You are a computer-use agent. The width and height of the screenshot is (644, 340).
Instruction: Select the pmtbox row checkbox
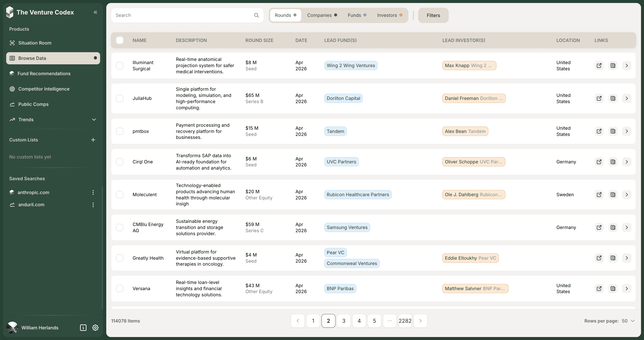pos(120,131)
